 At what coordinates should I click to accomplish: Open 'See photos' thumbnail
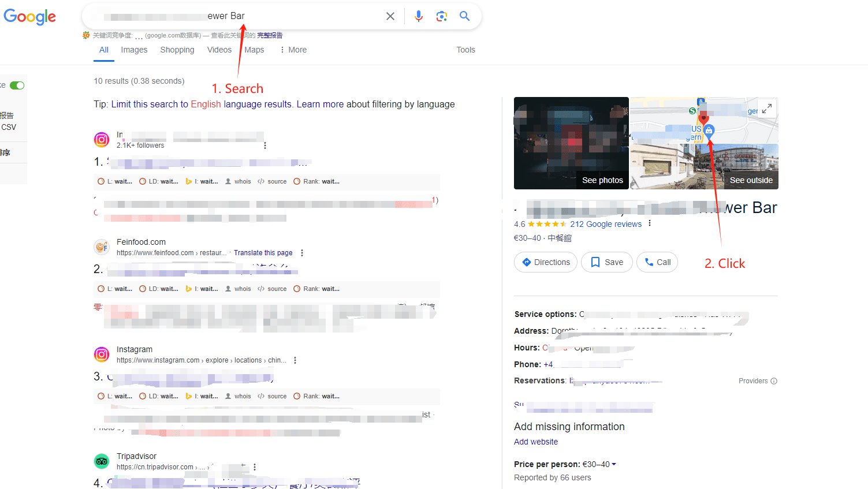[x=571, y=143]
